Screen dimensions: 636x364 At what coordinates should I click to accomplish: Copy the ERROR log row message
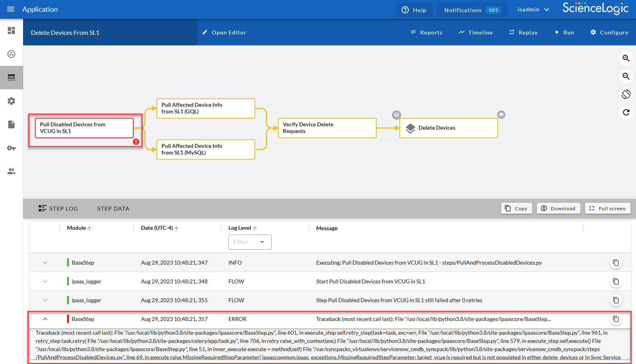pos(616,319)
